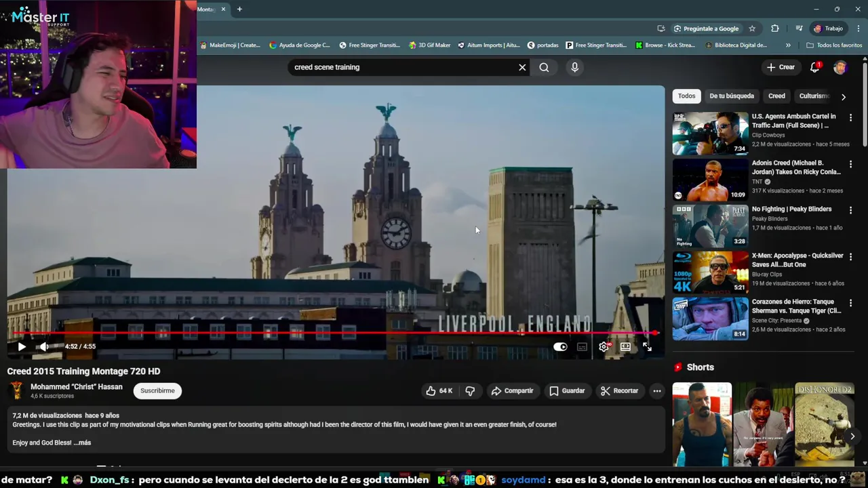Open the Corazones de Hierro tank video thumbnail
The height and width of the screenshot is (488, 868).
pyautogui.click(x=710, y=319)
